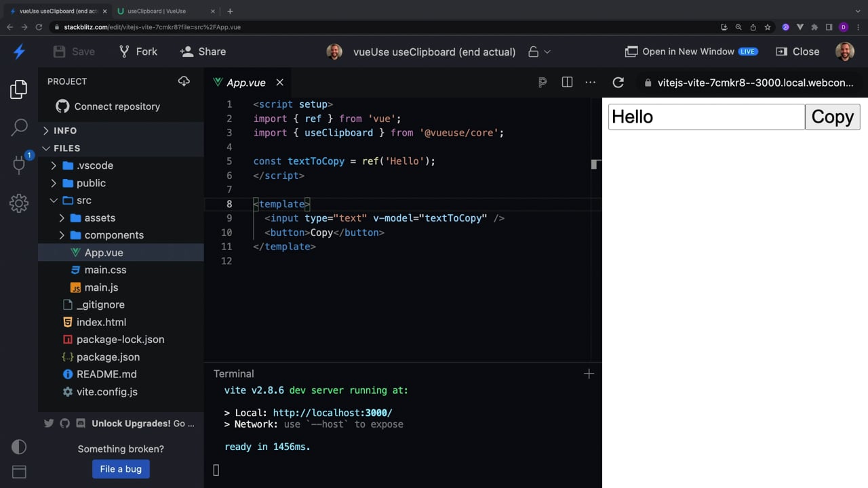Open the Settings gear sidebar icon

point(19,203)
